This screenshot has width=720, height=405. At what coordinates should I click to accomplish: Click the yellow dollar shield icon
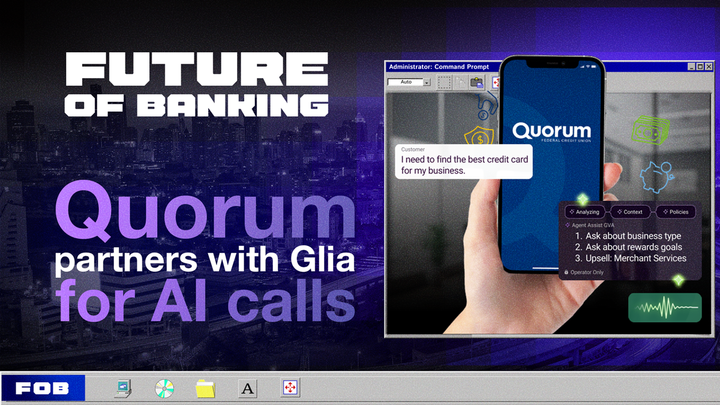tap(479, 136)
